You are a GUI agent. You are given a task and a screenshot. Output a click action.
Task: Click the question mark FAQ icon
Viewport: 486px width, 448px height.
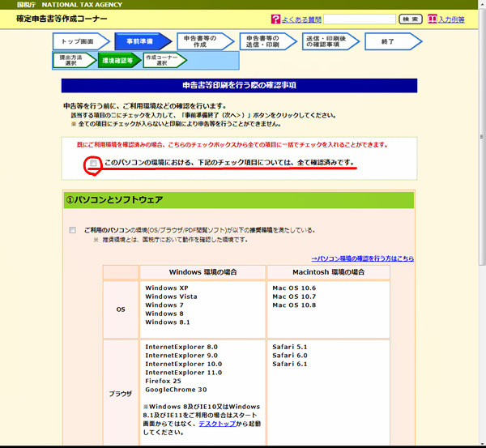[275, 19]
